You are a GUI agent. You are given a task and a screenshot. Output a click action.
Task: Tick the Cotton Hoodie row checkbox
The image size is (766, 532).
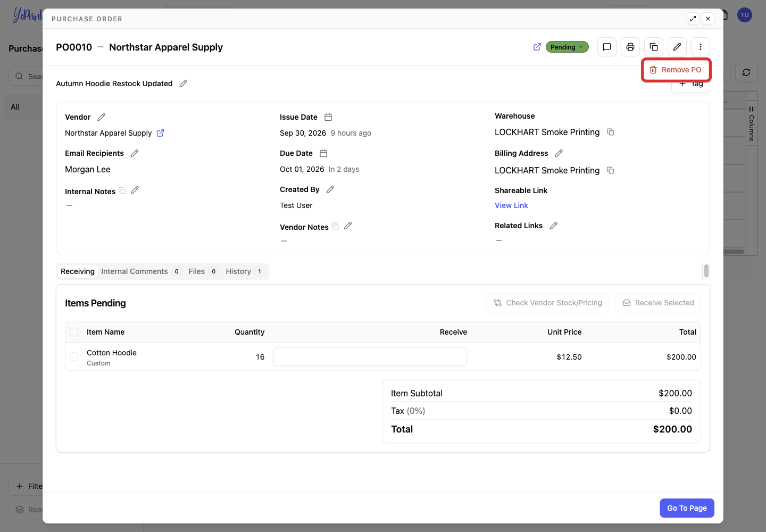point(74,357)
